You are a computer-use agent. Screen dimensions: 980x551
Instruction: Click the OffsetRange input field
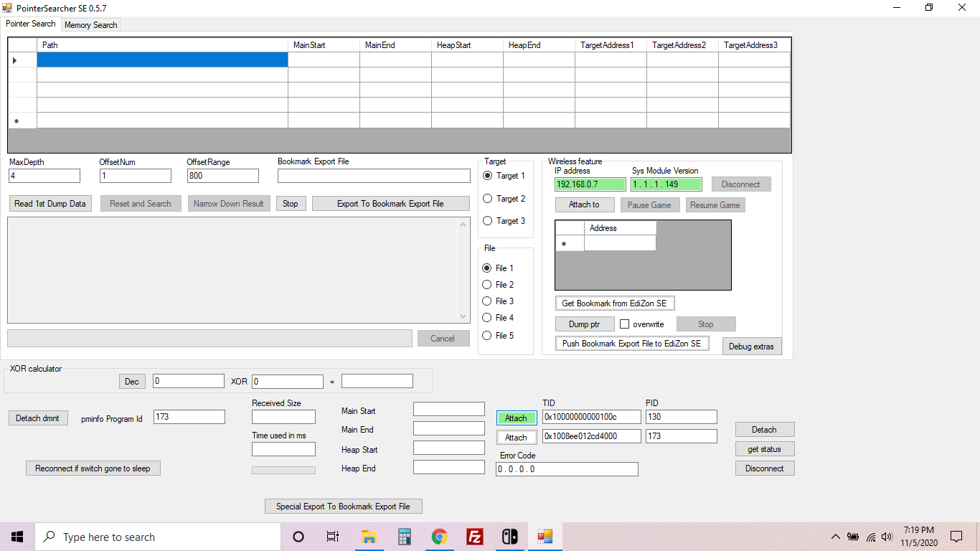click(x=223, y=176)
